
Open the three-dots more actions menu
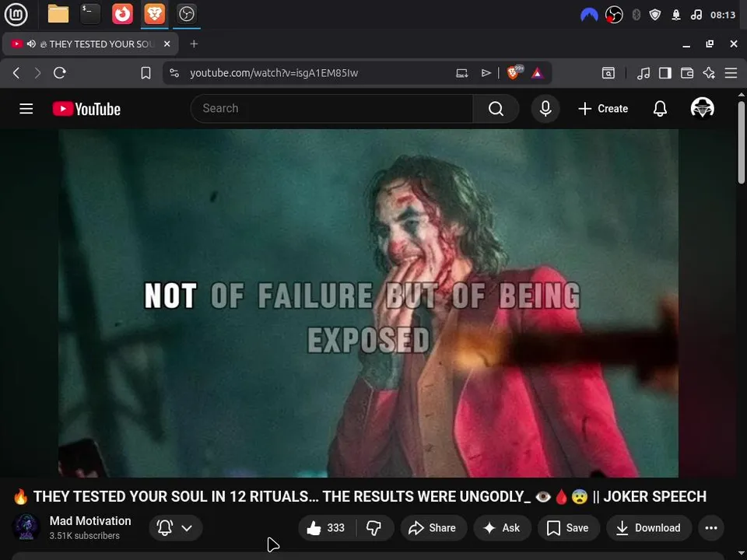[x=710, y=527]
